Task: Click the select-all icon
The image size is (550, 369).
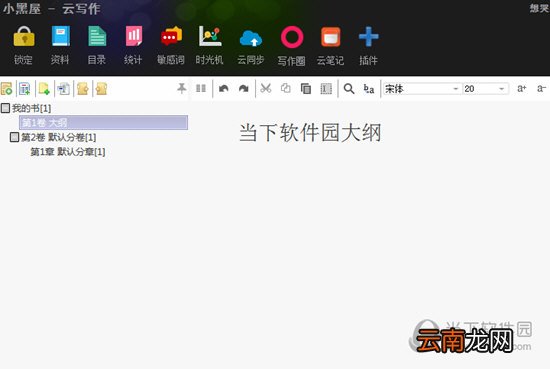Action: coord(326,89)
